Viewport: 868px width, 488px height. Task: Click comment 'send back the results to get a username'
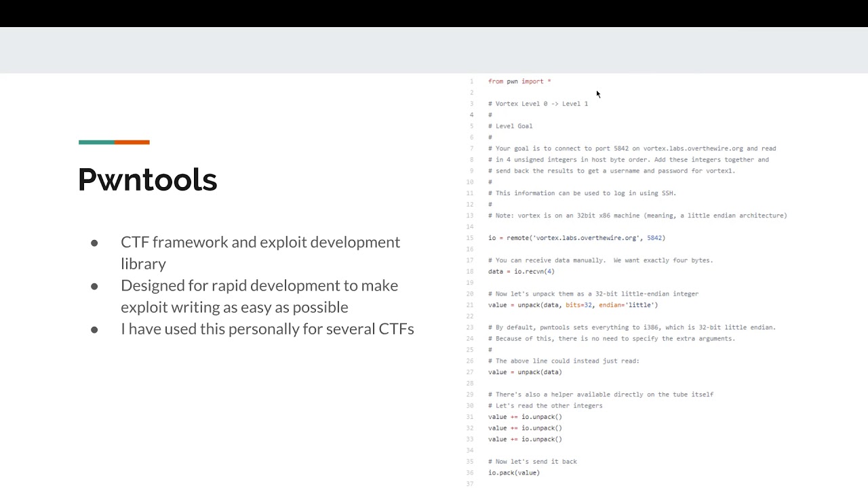point(612,171)
